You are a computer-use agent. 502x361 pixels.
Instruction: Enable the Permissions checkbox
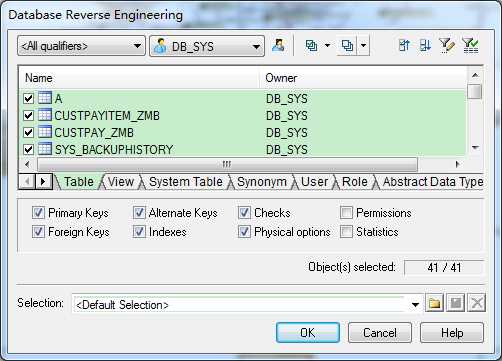point(346,213)
